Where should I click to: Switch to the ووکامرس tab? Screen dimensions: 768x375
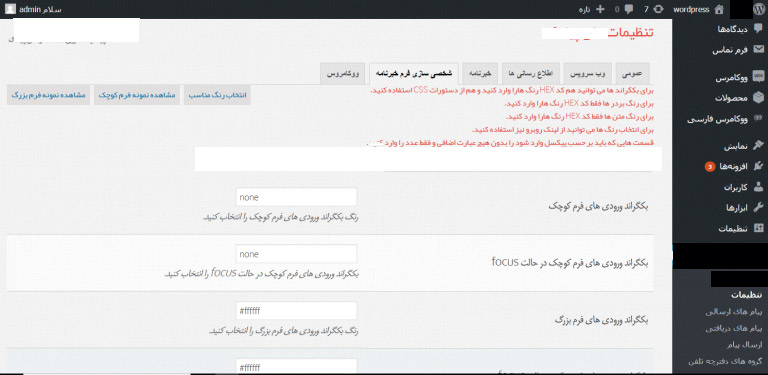click(343, 74)
